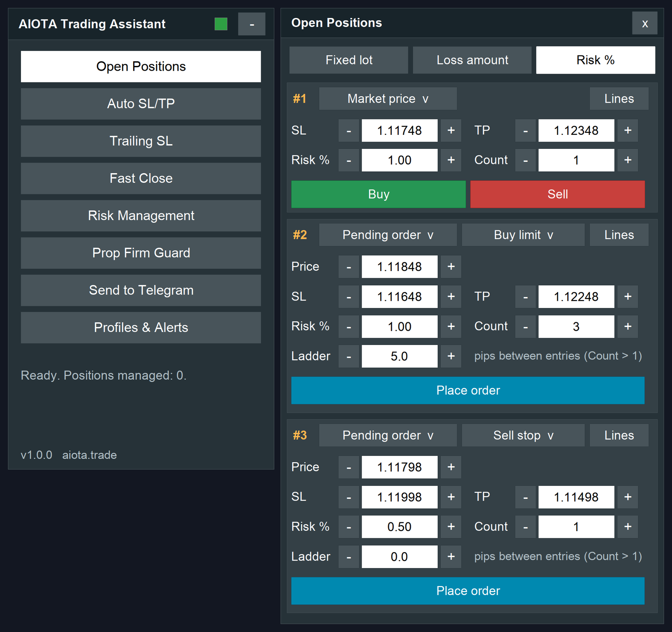Close the Open Positions panel
Viewport: 672px width, 632px height.
click(x=645, y=24)
